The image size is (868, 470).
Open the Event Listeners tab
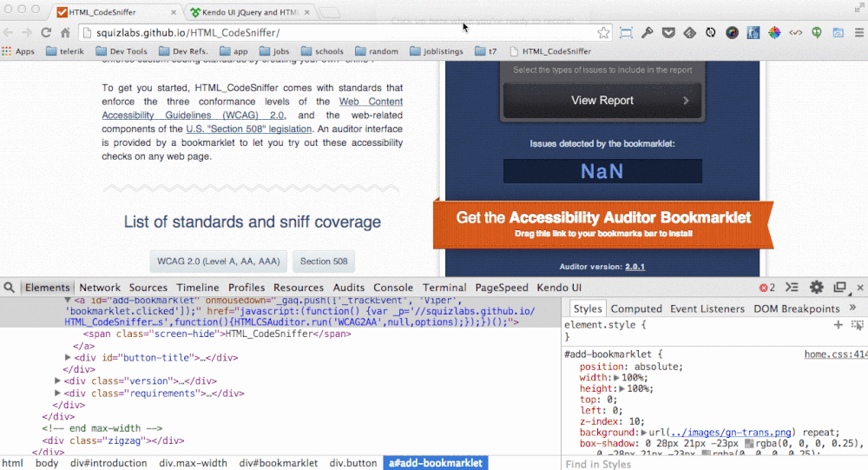pyautogui.click(x=707, y=308)
